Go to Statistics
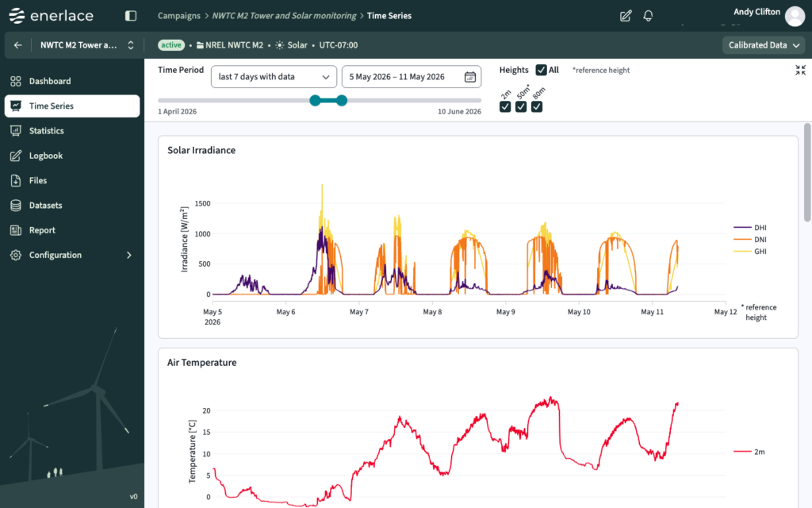This screenshot has height=508, width=812. 72,131
